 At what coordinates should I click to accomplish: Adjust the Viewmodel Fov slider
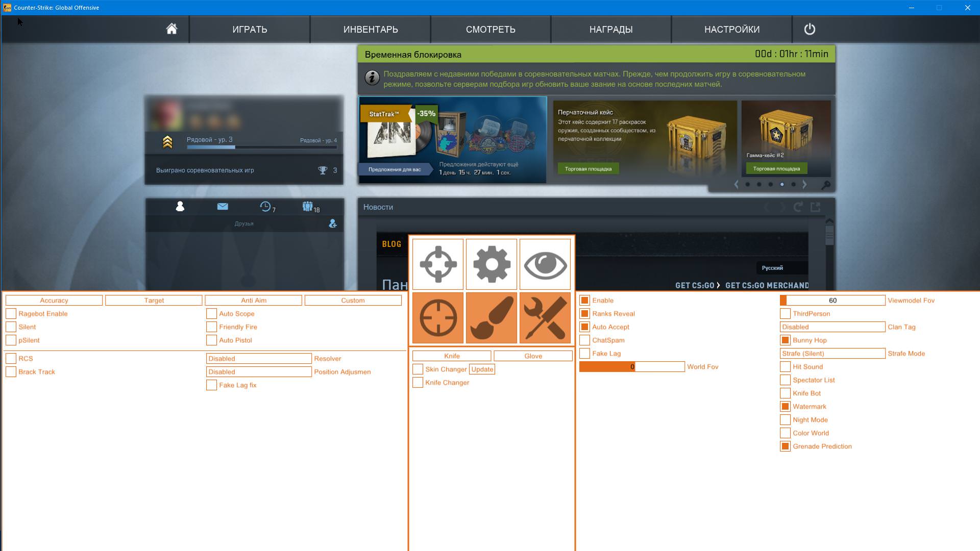[x=832, y=300]
